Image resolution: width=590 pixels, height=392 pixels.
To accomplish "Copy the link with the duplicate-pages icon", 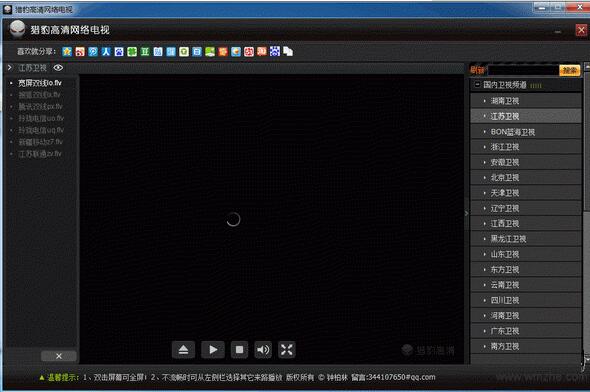I will coord(288,52).
